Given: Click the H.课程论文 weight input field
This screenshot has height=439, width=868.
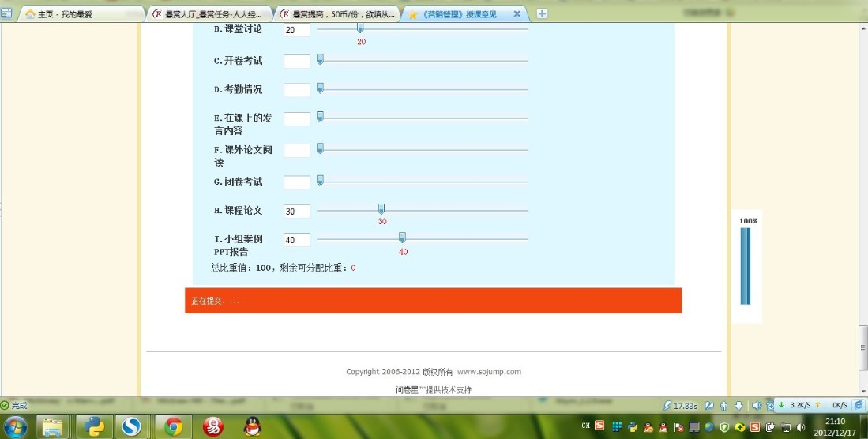Looking at the screenshot, I should [297, 211].
